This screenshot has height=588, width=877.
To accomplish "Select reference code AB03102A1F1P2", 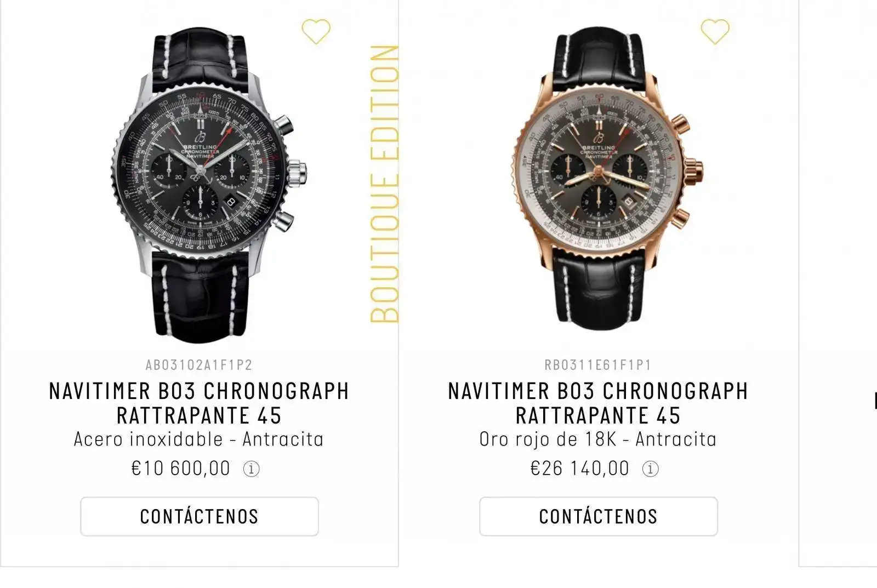I will (199, 365).
